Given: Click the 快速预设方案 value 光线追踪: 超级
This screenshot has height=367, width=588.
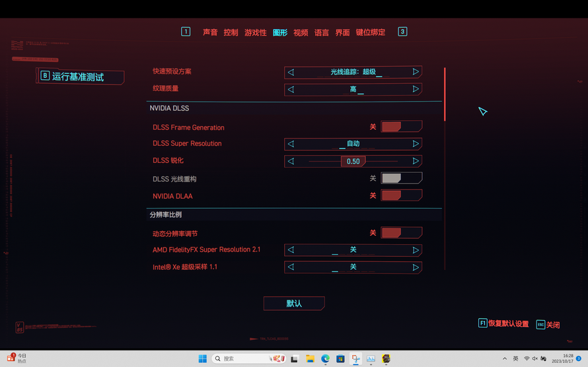Looking at the screenshot, I should click(x=353, y=71).
